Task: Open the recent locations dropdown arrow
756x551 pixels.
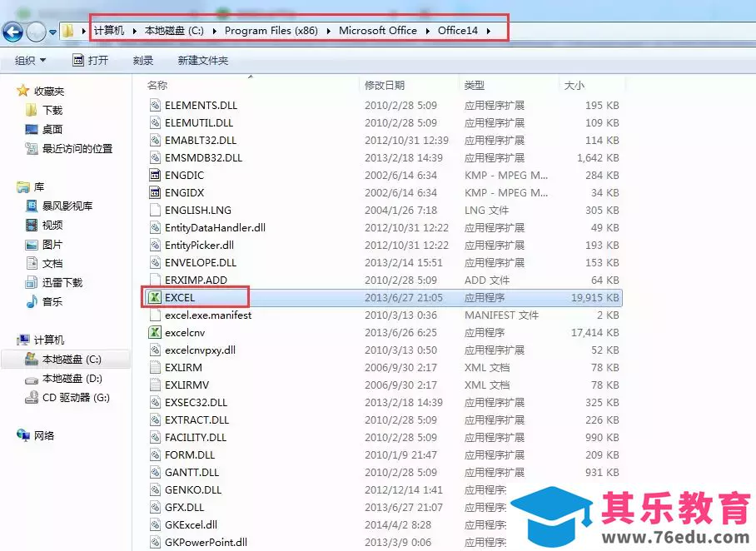Action: (52, 32)
